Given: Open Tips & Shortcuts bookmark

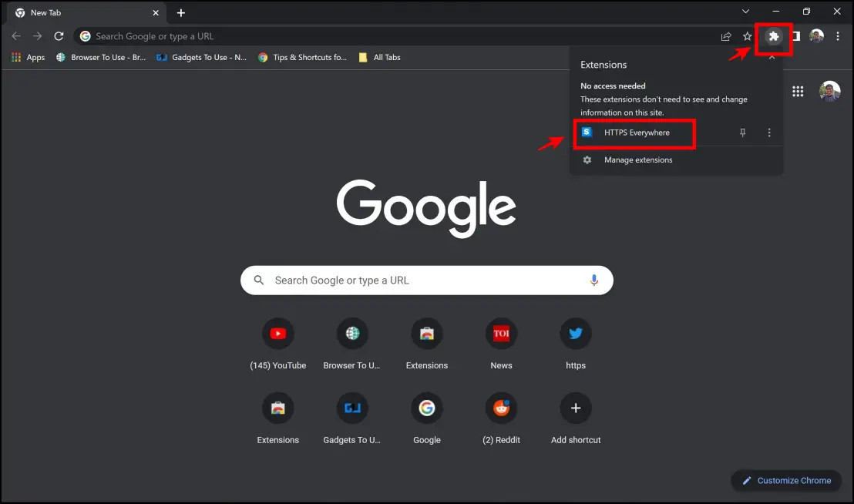Looking at the screenshot, I should pyautogui.click(x=303, y=57).
